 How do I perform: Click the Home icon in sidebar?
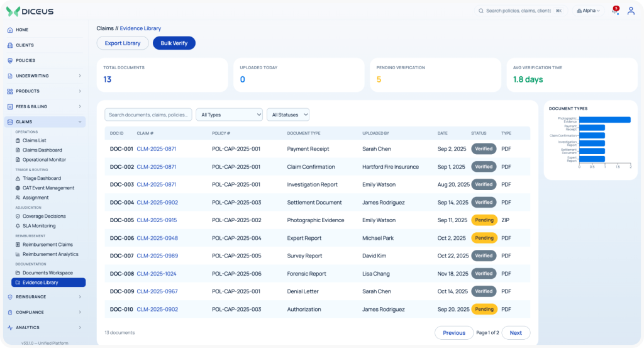pyautogui.click(x=10, y=30)
